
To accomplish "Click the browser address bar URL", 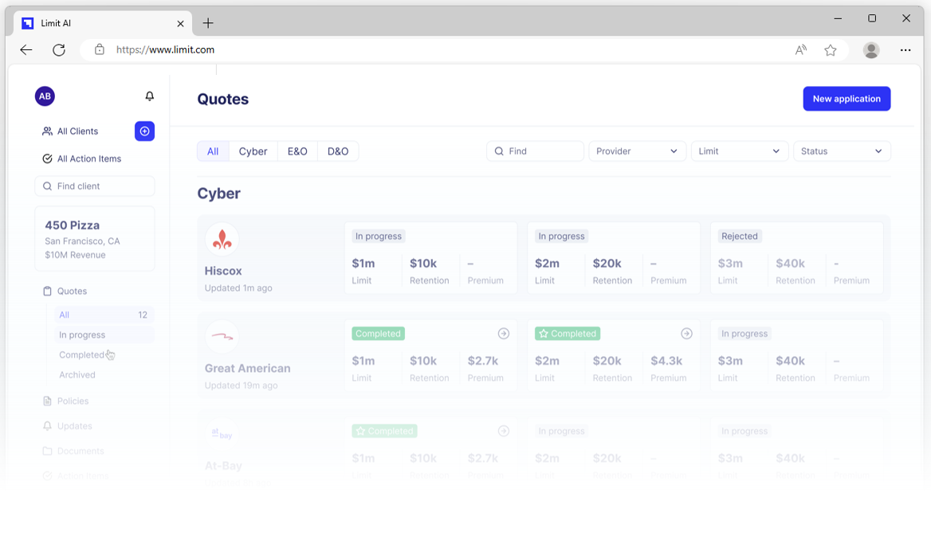I will point(165,50).
